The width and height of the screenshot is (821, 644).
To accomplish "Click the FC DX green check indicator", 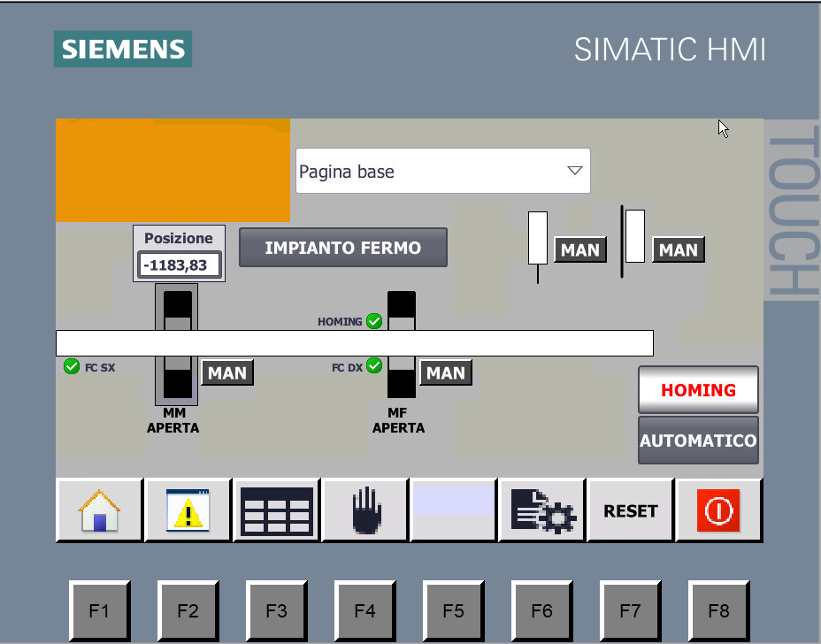I will tap(374, 365).
